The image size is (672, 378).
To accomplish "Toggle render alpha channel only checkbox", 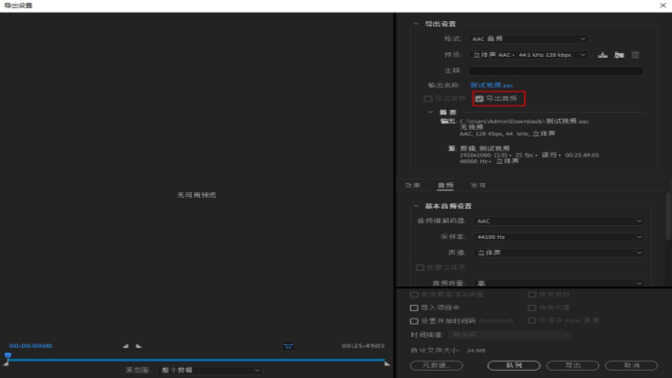I will 532,321.
